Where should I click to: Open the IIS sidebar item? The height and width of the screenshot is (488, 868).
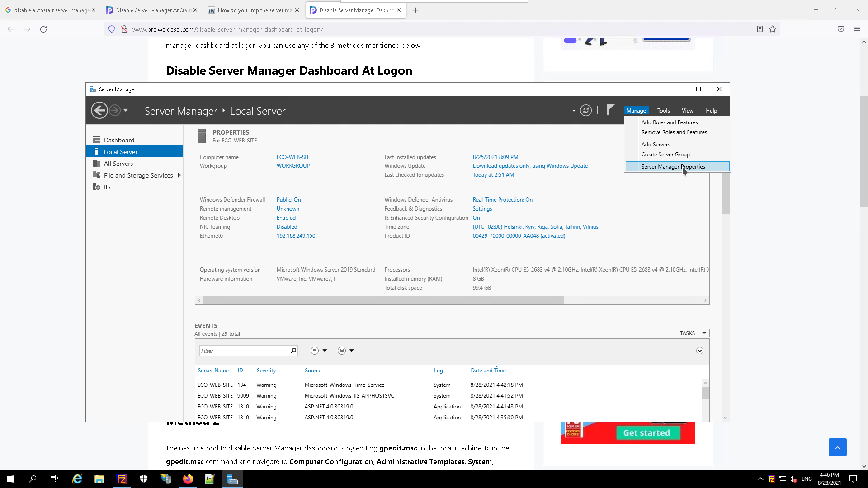point(107,187)
